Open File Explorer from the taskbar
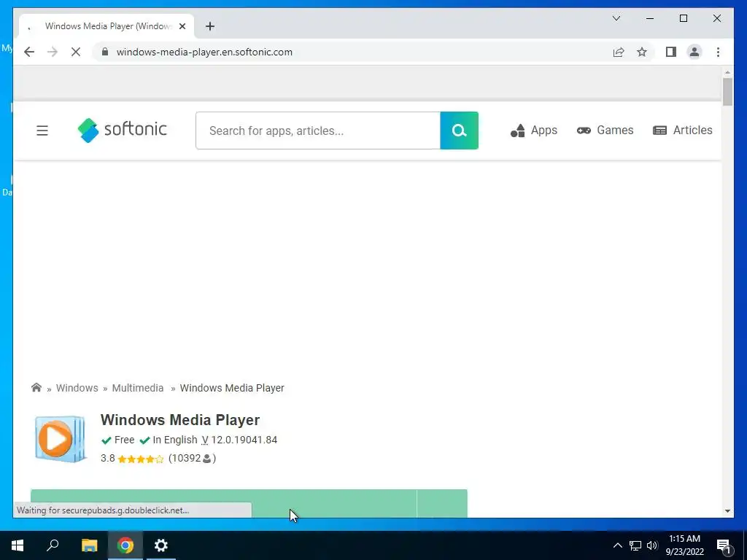 coord(89,545)
